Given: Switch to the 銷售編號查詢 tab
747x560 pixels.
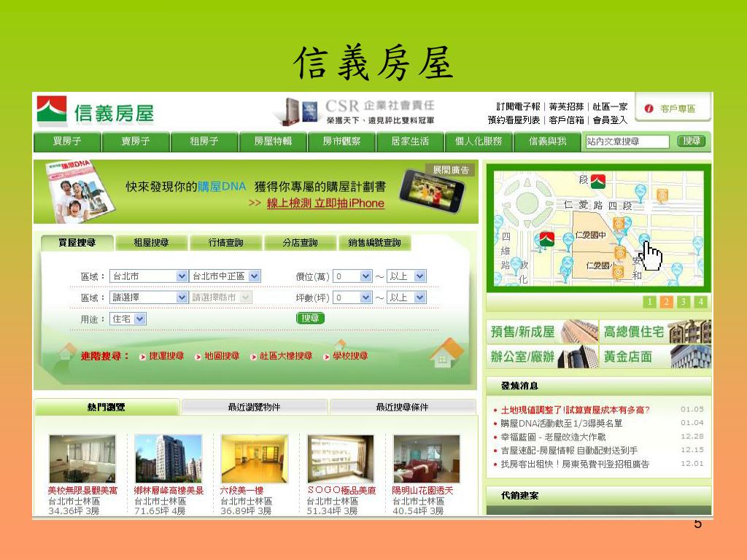Looking at the screenshot, I should pyautogui.click(x=374, y=243).
